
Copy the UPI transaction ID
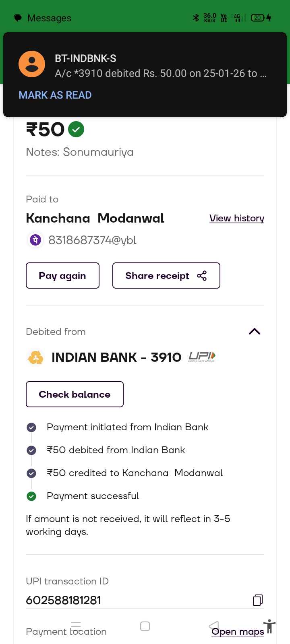(258, 600)
